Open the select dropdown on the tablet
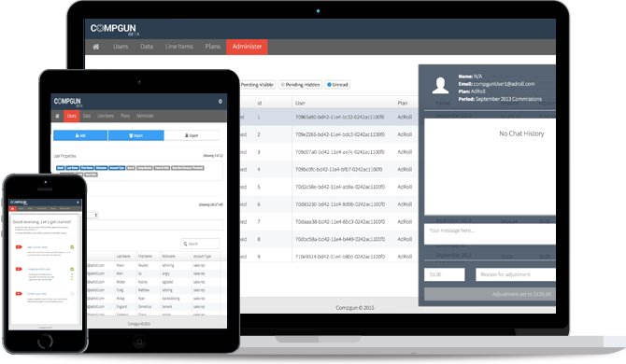626x364 pixels. pos(92,215)
